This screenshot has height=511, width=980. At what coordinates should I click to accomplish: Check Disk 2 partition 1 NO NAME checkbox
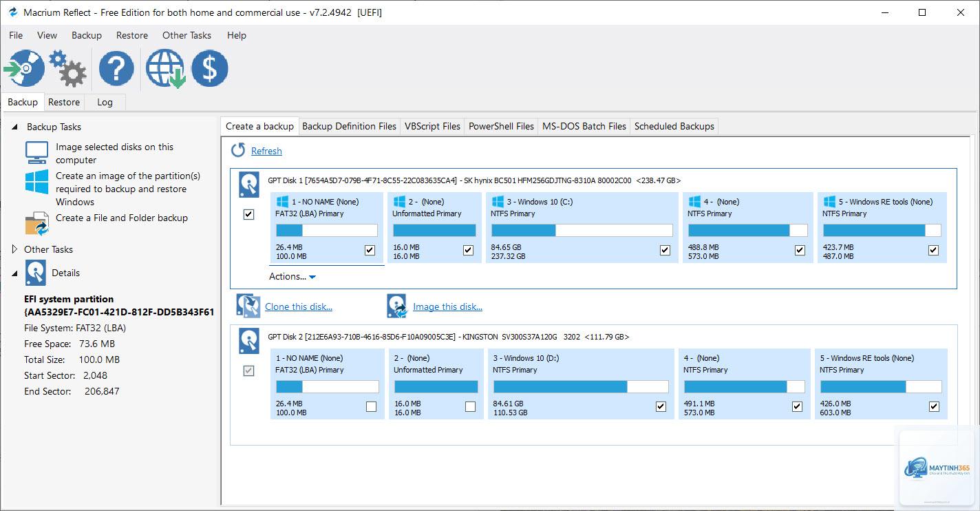tap(372, 406)
